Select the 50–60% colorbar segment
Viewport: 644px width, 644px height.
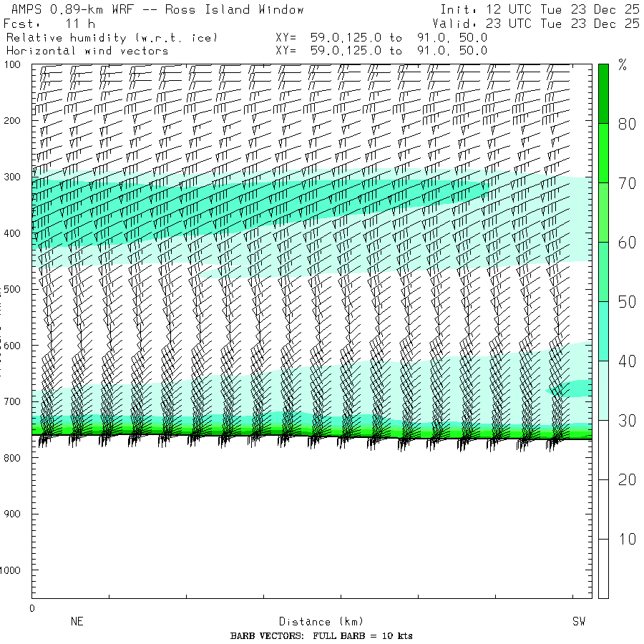coord(603,271)
